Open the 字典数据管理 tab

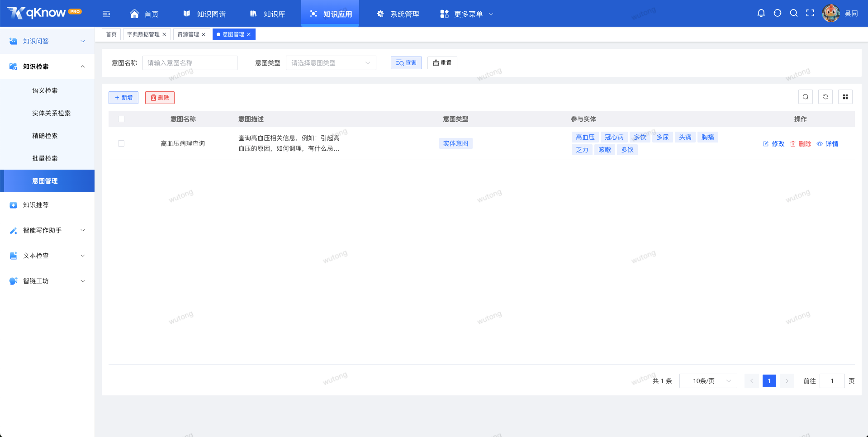coord(143,34)
